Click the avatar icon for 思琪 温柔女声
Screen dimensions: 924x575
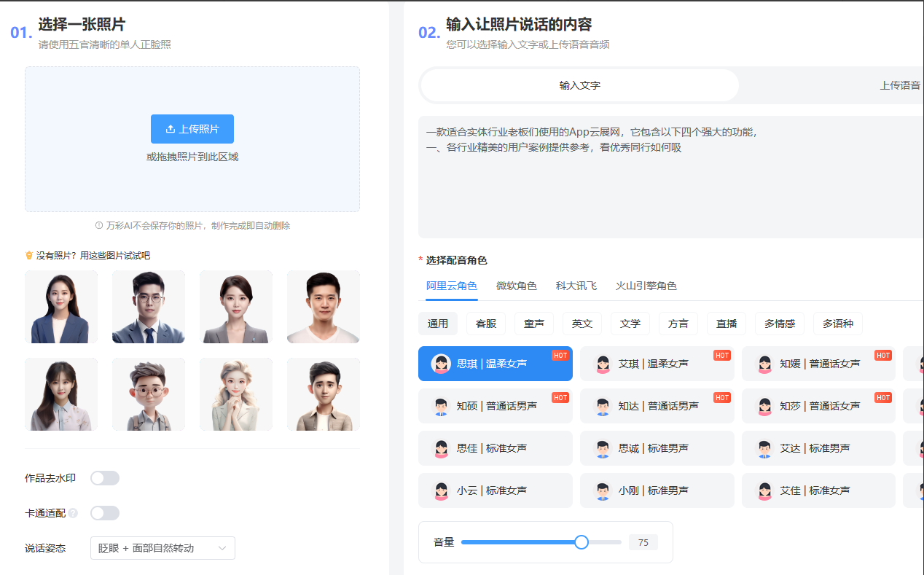[441, 364]
